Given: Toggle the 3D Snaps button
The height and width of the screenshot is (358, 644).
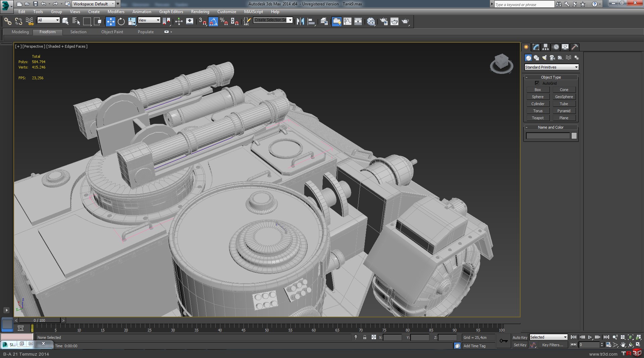Looking at the screenshot, I should coord(202,21).
